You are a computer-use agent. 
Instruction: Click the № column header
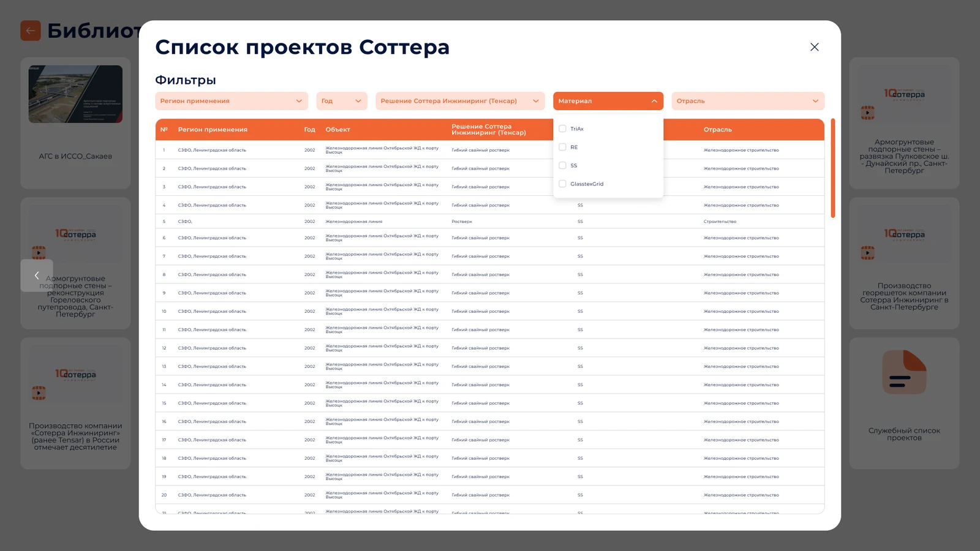click(x=164, y=130)
